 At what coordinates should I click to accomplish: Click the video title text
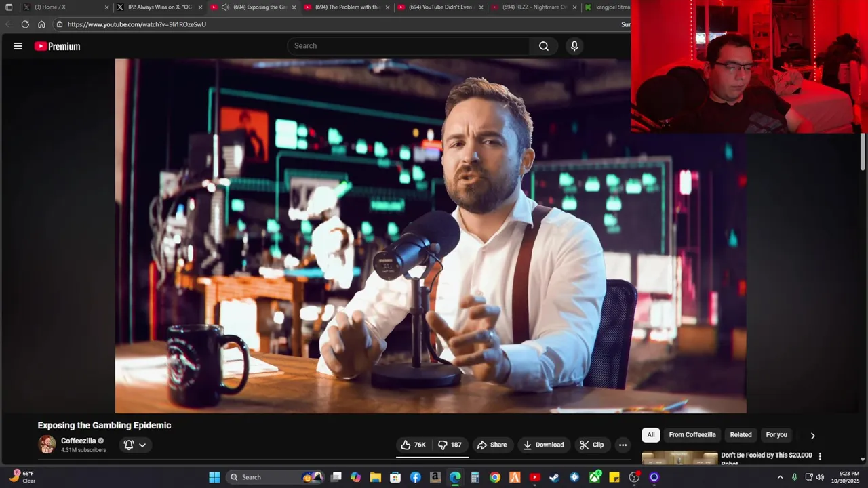(104, 426)
